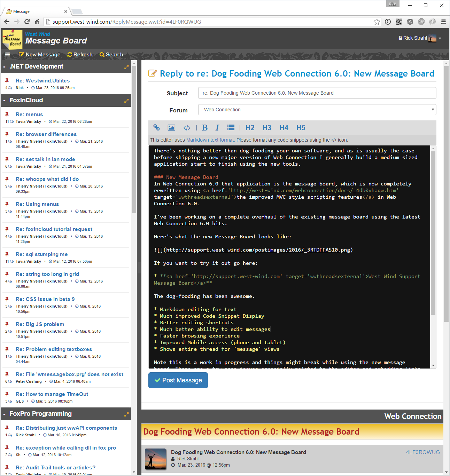Click Search in the toolbar
The image size is (450, 476).
coord(111,55)
